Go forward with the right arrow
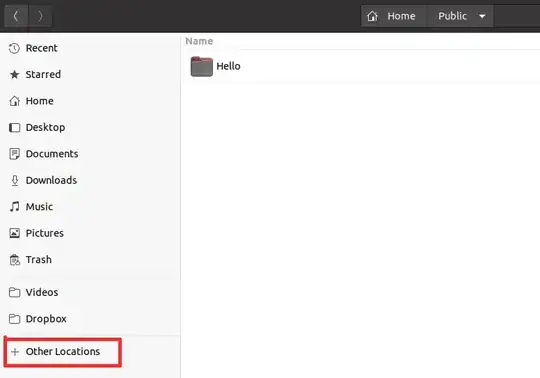Viewport: 540px width, 378px height. tap(40, 16)
